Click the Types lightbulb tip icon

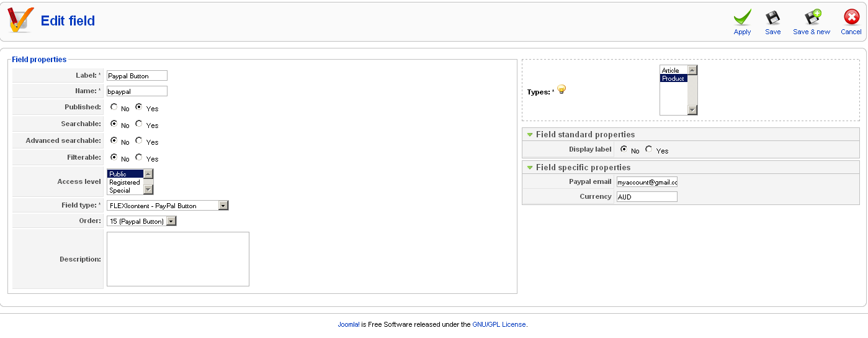[562, 89]
